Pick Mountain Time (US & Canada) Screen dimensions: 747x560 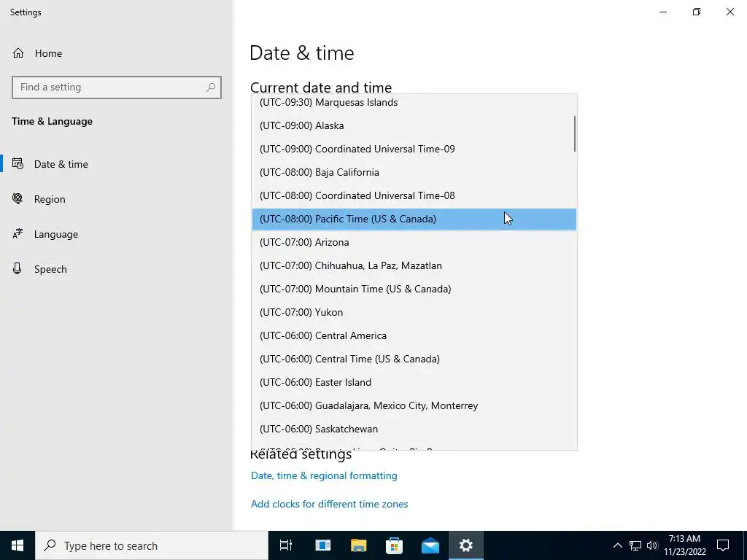click(x=414, y=289)
